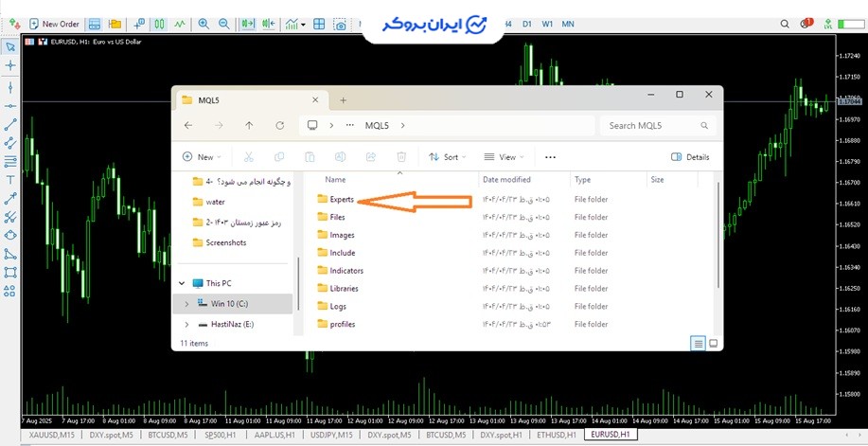
Task: Open the objects shapes icon at toolbar bottom
Action: point(10,291)
